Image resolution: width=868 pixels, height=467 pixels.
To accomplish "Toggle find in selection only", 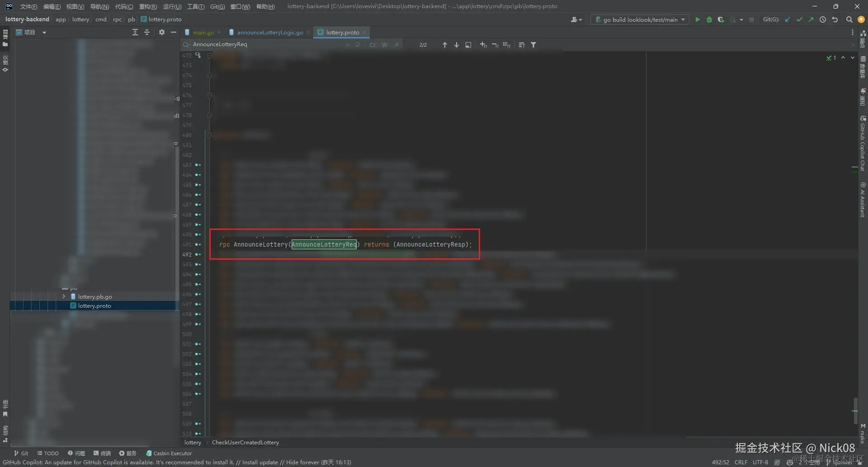I will pyautogui.click(x=468, y=45).
